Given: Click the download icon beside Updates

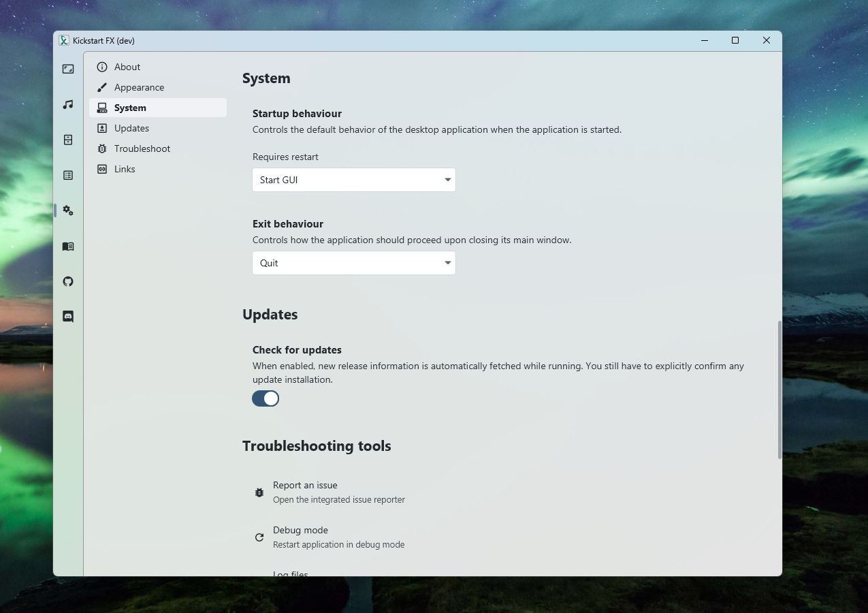Looking at the screenshot, I should pos(102,128).
